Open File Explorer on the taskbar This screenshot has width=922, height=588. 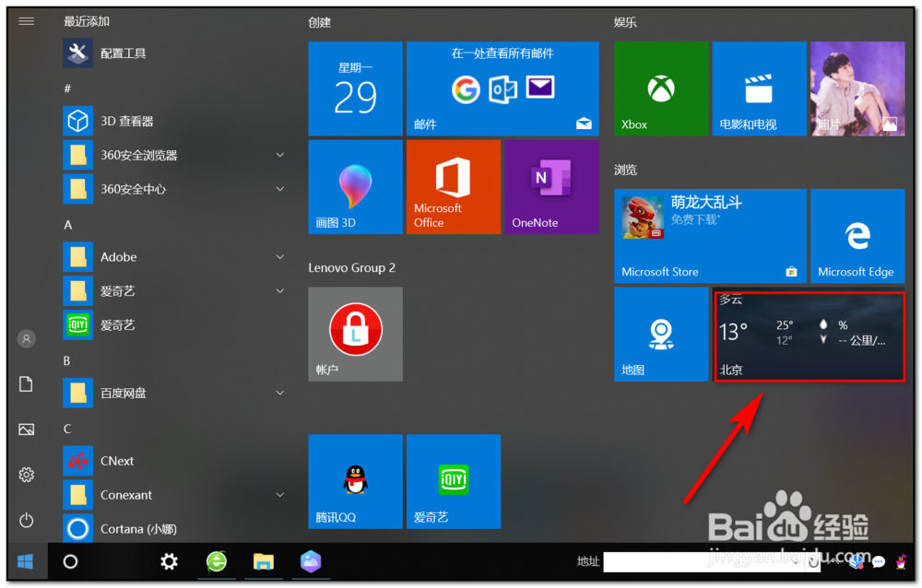pyautogui.click(x=264, y=562)
